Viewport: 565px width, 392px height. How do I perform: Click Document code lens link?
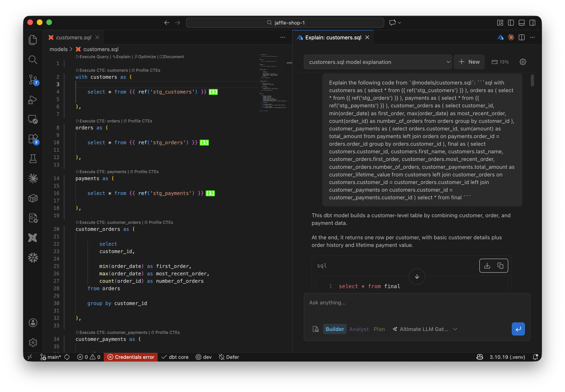tap(172, 57)
